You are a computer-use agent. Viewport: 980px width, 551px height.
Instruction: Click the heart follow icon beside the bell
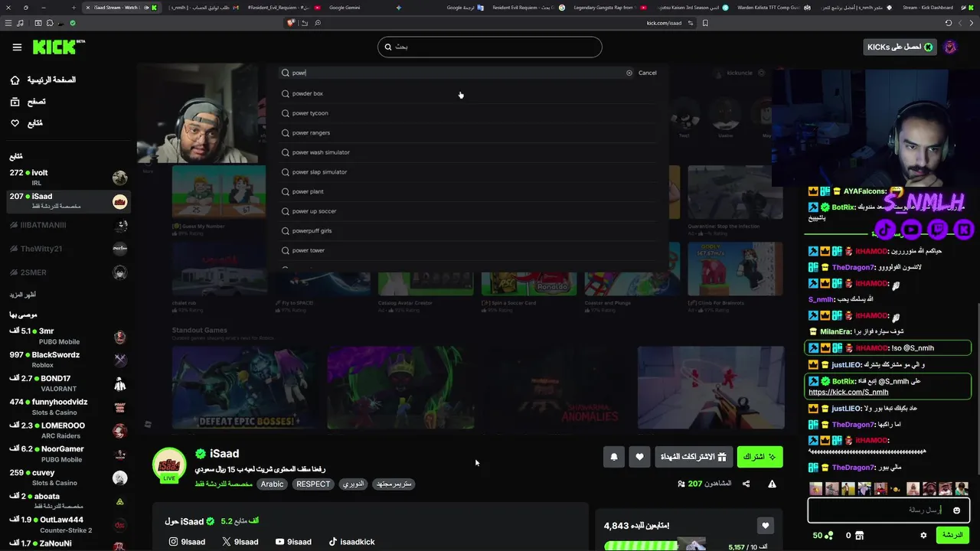pyautogui.click(x=640, y=457)
